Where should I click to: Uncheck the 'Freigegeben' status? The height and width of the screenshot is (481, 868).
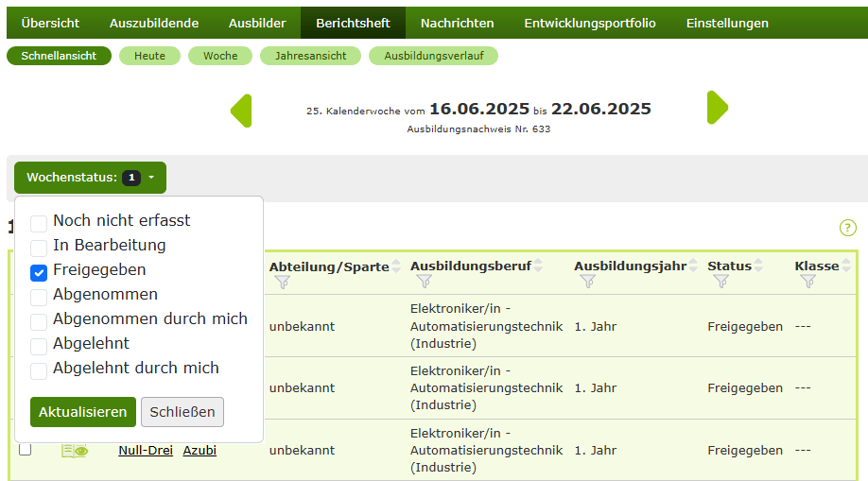point(39,272)
